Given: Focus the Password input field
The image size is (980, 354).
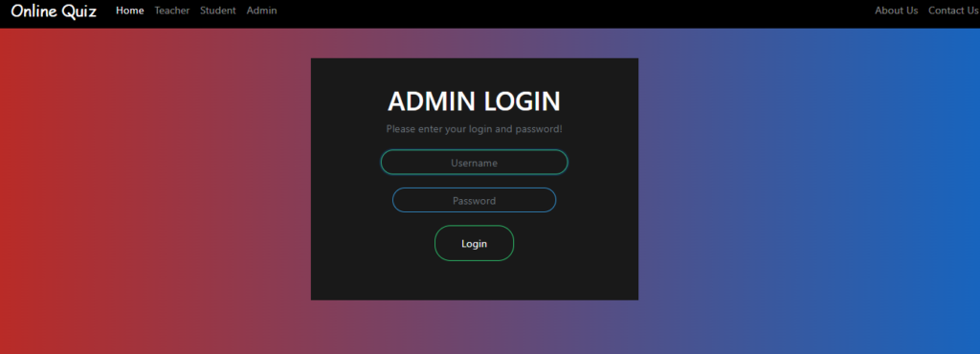Looking at the screenshot, I should (475, 200).
